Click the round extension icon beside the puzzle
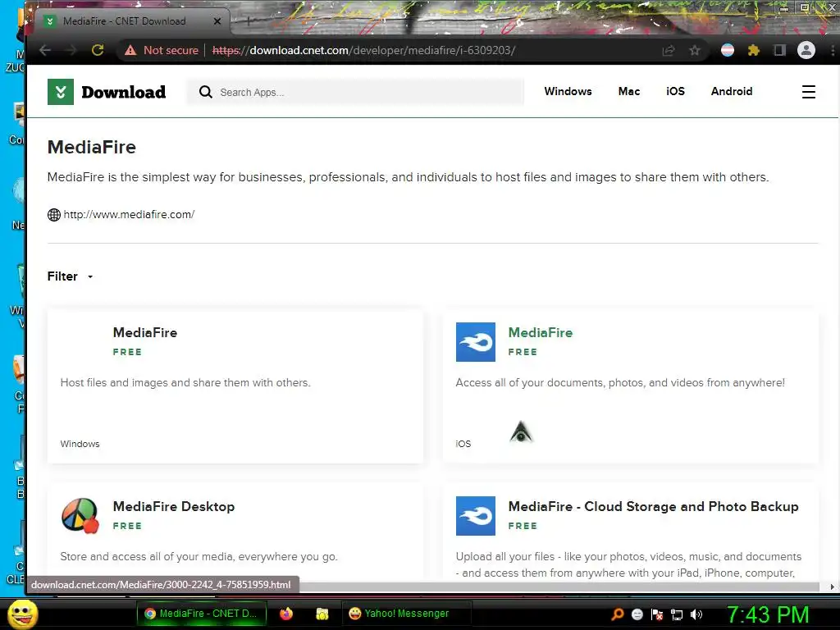Screen dimensions: 840x630 click(x=728, y=50)
